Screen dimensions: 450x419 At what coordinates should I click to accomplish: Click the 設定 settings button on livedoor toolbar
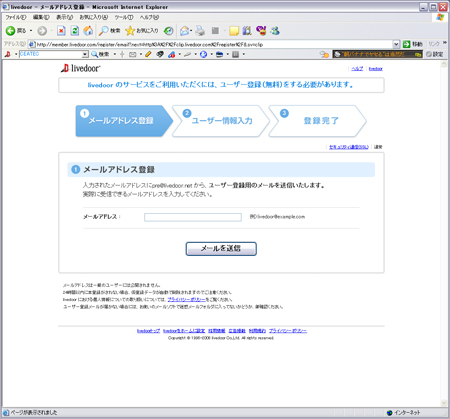(x=435, y=54)
